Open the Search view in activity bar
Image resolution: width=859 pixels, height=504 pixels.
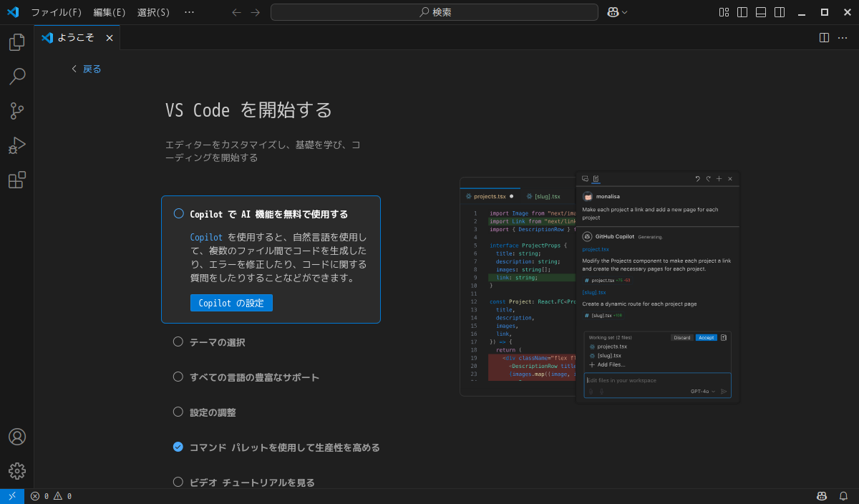click(16, 77)
